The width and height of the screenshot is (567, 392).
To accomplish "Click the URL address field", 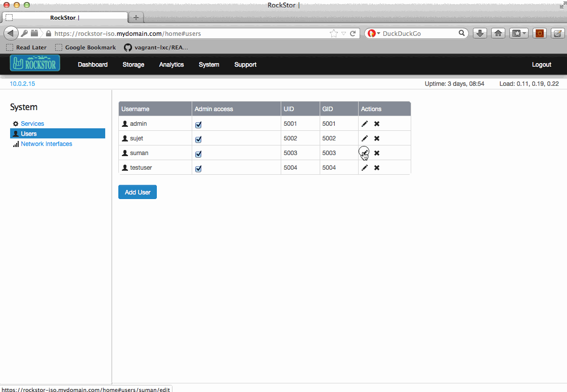I will 190,34.
